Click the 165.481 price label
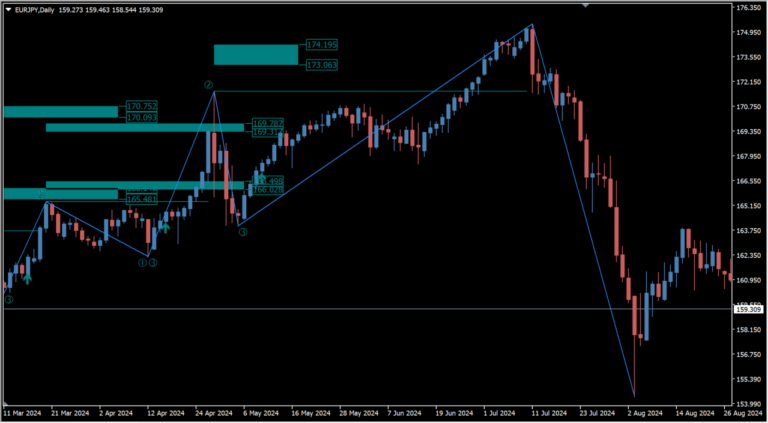 click(x=142, y=200)
